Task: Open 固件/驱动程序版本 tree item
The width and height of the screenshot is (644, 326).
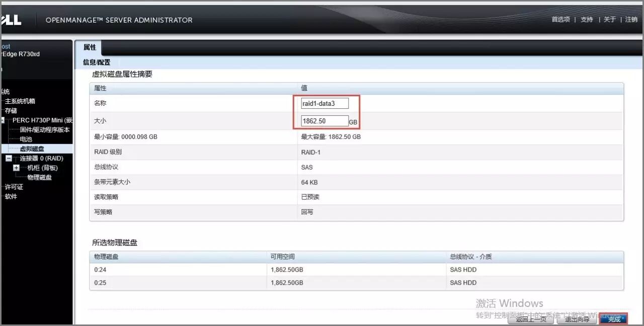Action: [x=45, y=130]
